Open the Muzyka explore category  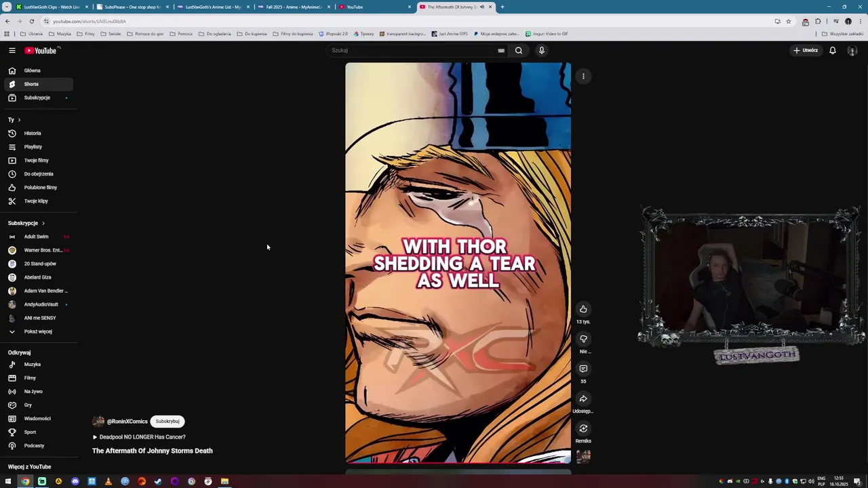pyautogui.click(x=39, y=364)
